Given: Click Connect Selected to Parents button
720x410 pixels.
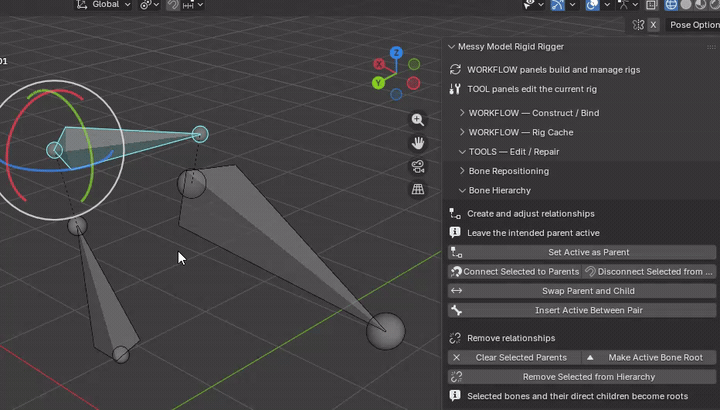Looking at the screenshot, I should (x=514, y=271).
